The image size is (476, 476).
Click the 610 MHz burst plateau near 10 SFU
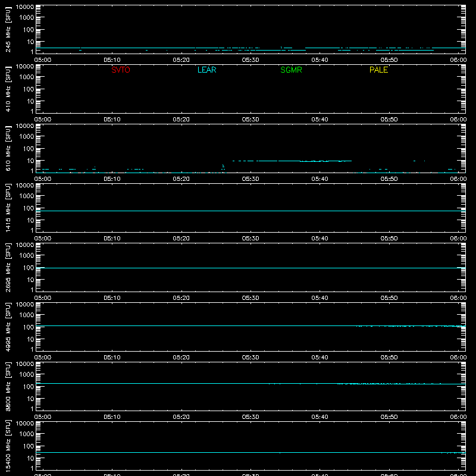pyautogui.click(x=292, y=161)
